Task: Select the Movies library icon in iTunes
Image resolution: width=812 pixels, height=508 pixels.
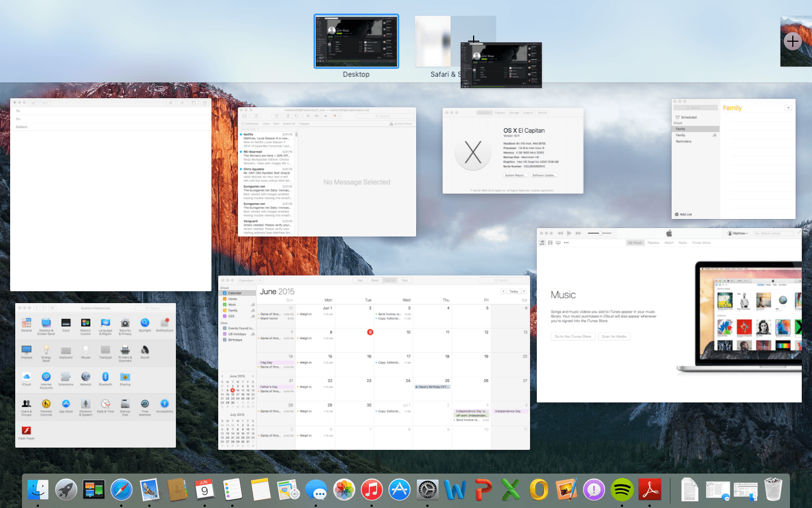Action: pos(550,243)
